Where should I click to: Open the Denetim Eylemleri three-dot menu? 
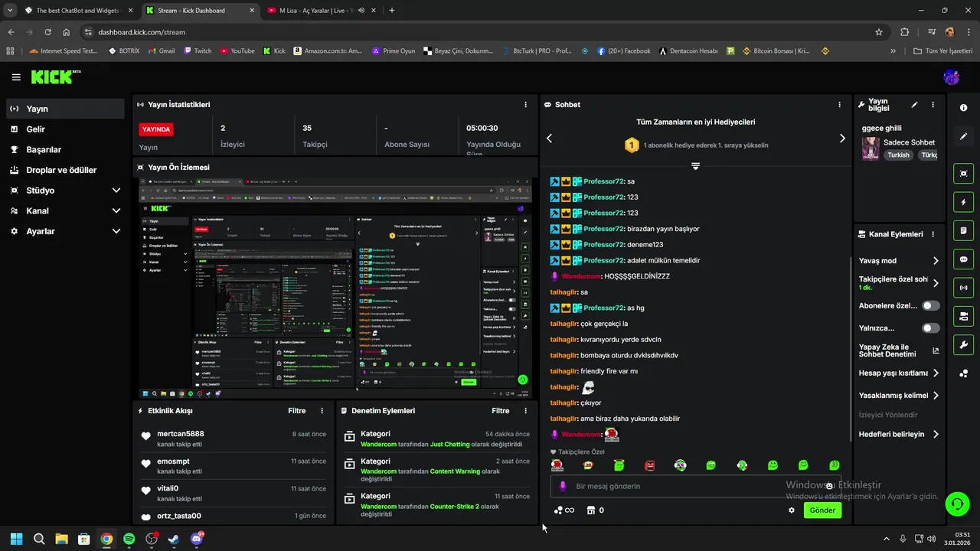pyautogui.click(x=525, y=411)
